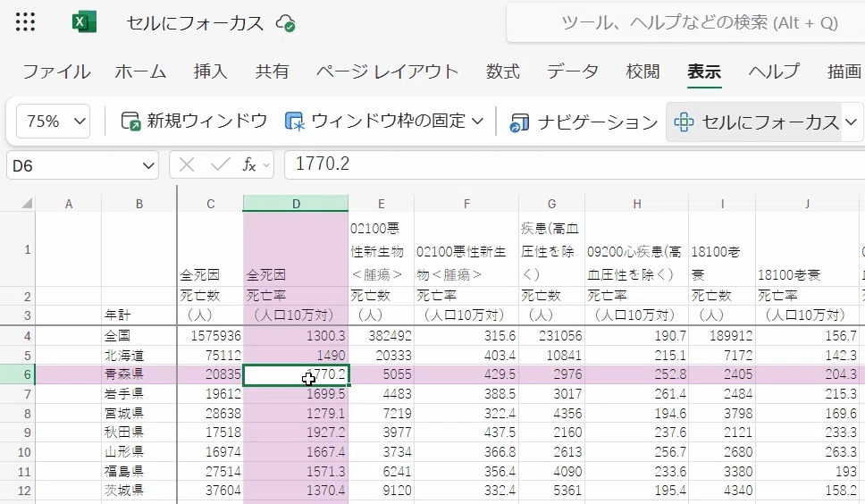Select row 12 header

click(x=18, y=491)
